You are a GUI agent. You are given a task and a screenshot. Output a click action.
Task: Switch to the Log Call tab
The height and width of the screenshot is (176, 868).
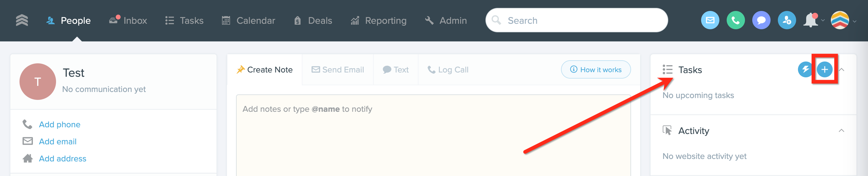(448, 70)
